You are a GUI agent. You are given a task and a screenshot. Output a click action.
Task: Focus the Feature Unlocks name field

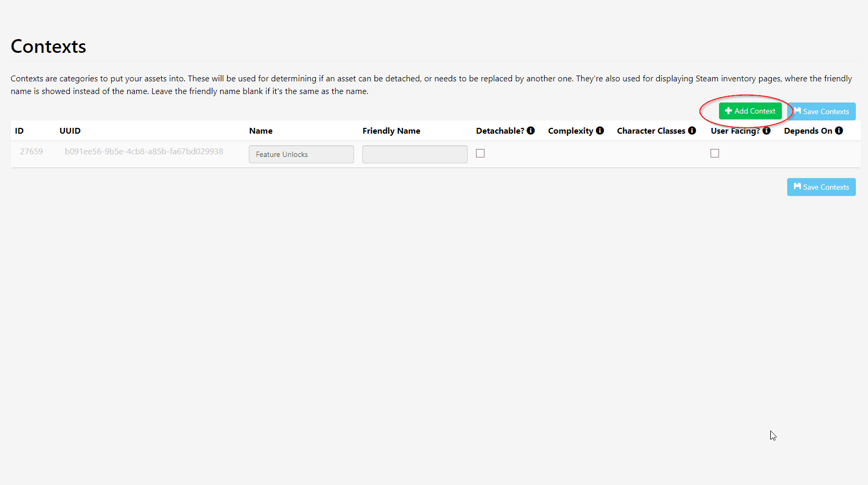tap(301, 154)
